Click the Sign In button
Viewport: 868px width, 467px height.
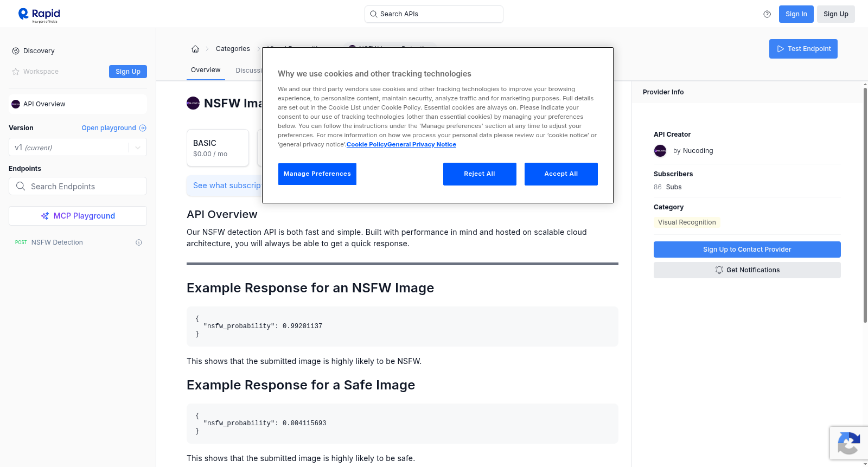(796, 14)
